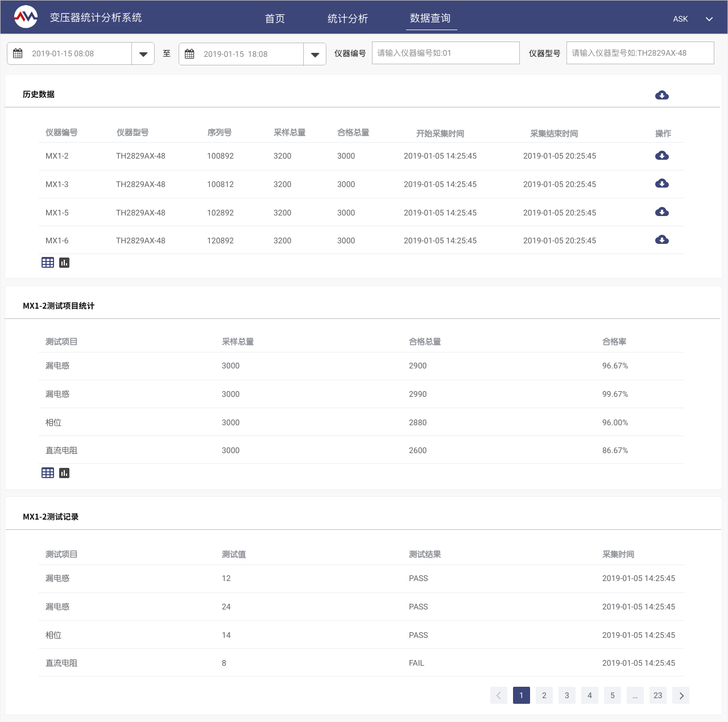Go to page 2 of test records
The image size is (728, 722).
click(544, 695)
